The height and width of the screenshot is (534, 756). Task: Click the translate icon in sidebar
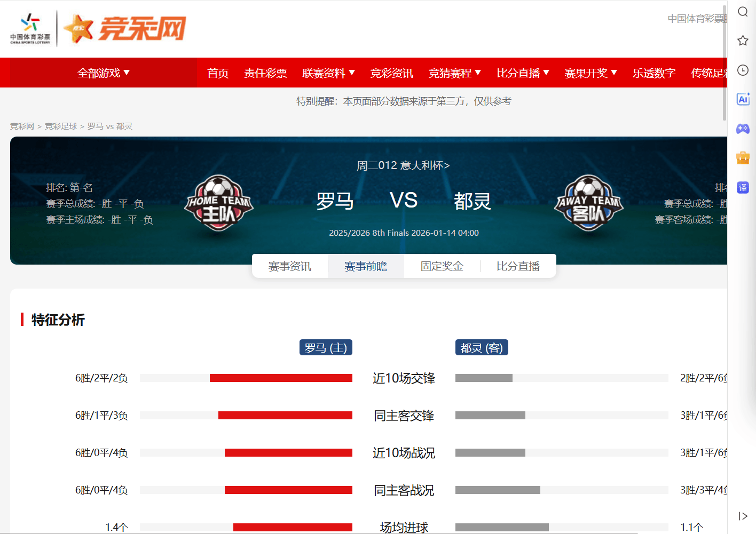click(x=743, y=187)
